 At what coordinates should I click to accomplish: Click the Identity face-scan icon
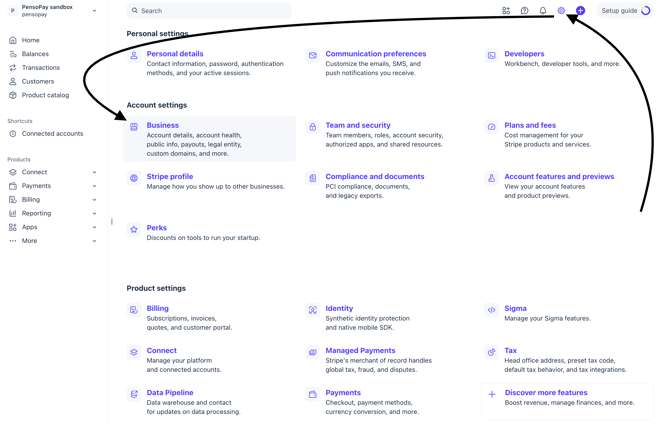point(313,310)
